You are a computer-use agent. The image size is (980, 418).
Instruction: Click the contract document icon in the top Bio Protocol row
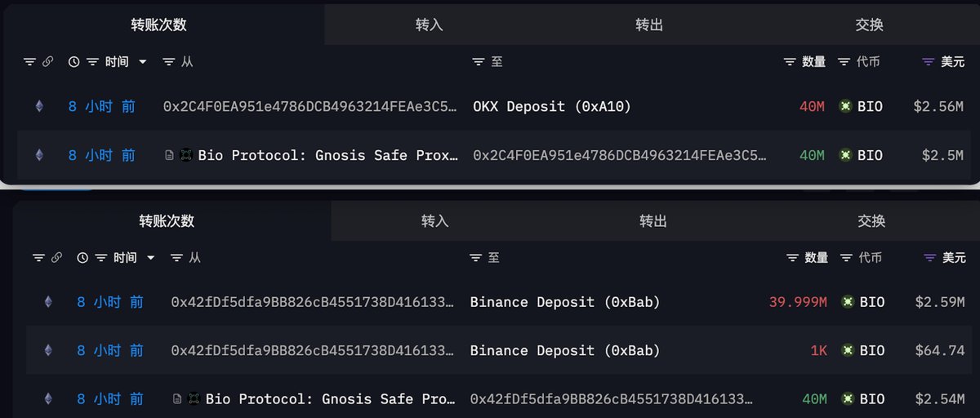[x=169, y=155]
